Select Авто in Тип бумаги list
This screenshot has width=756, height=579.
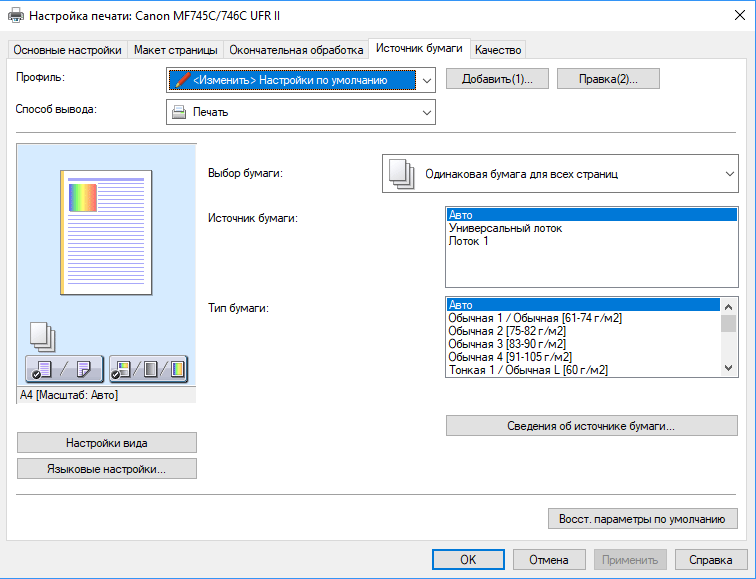coord(583,305)
